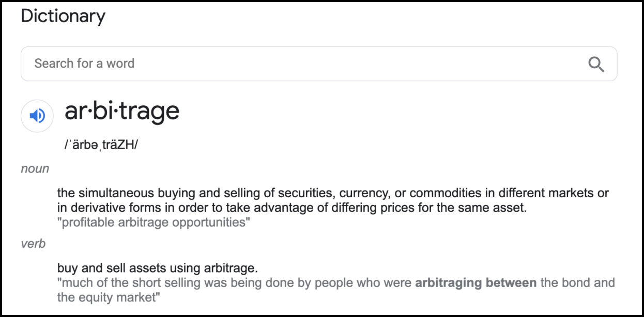Click the bold "arbitraging between" phrase

point(476,283)
